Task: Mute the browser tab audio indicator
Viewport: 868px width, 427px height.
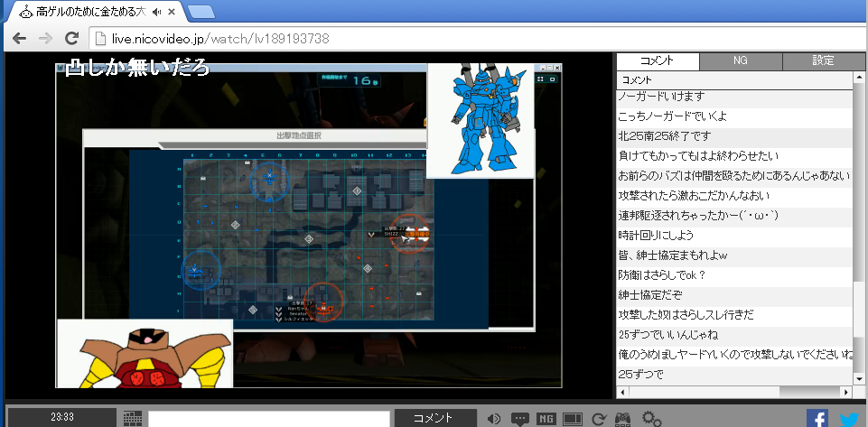Action: coord(157,12)
